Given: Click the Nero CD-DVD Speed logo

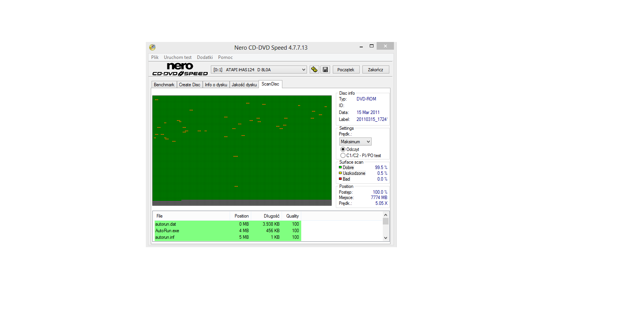Looking at the screenshot, I should coord(180,69).
